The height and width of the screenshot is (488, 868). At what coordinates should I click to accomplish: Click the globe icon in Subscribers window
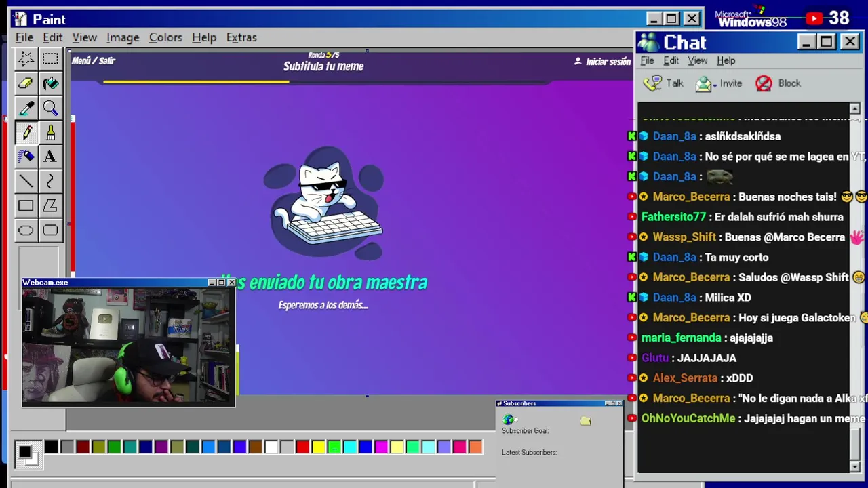pyautogui.click(x=508, y=420)
